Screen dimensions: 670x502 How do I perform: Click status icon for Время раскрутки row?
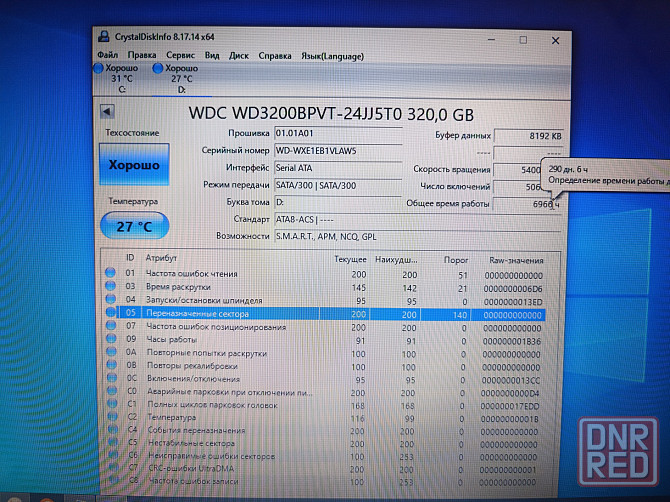point(110,285)
